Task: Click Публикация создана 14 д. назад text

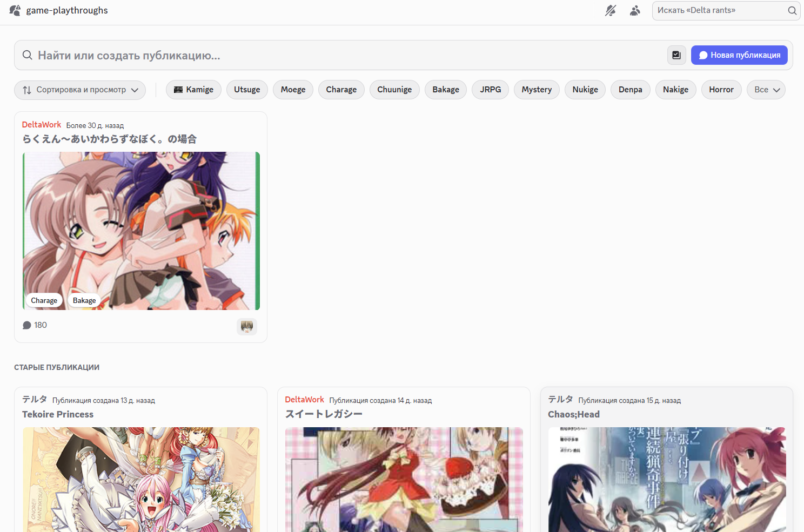Action: (380, 401)
